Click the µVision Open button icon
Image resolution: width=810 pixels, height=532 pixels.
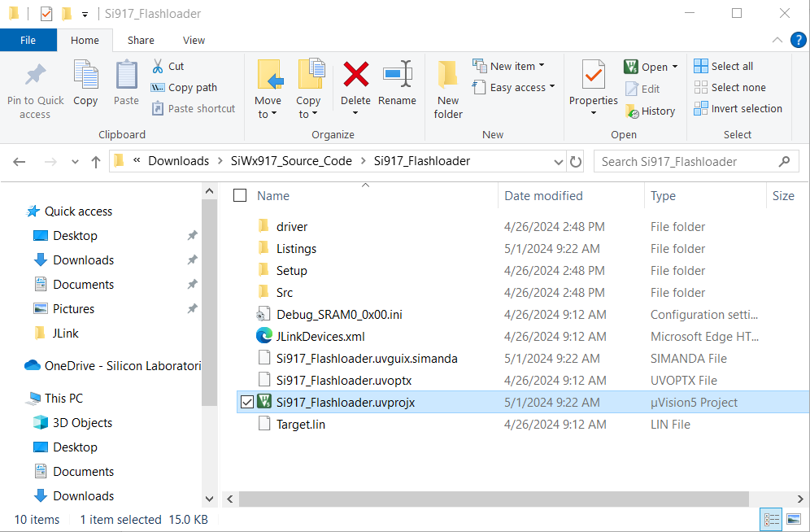pos(631,67)
